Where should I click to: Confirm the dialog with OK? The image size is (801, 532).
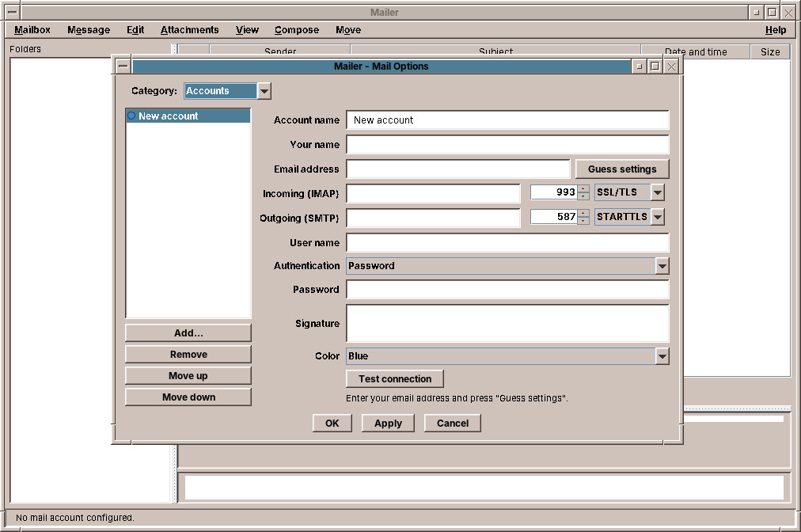click(x=332, y=424)
